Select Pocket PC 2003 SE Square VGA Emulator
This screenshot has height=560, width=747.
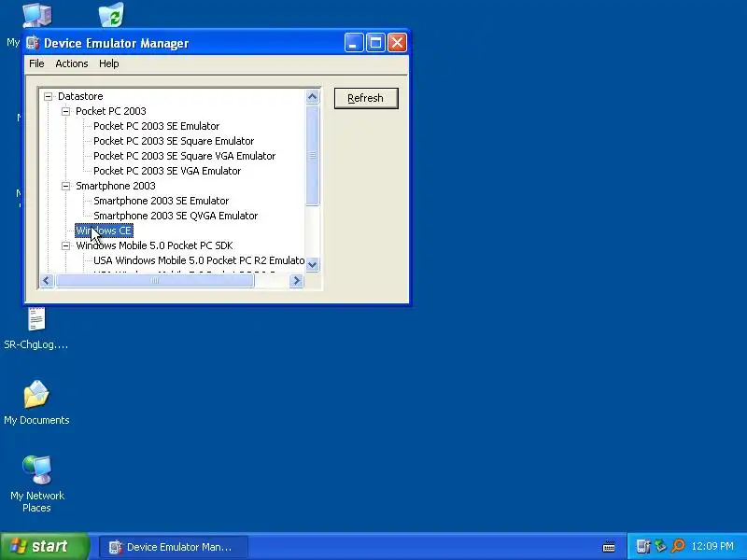tap(184, 156)
